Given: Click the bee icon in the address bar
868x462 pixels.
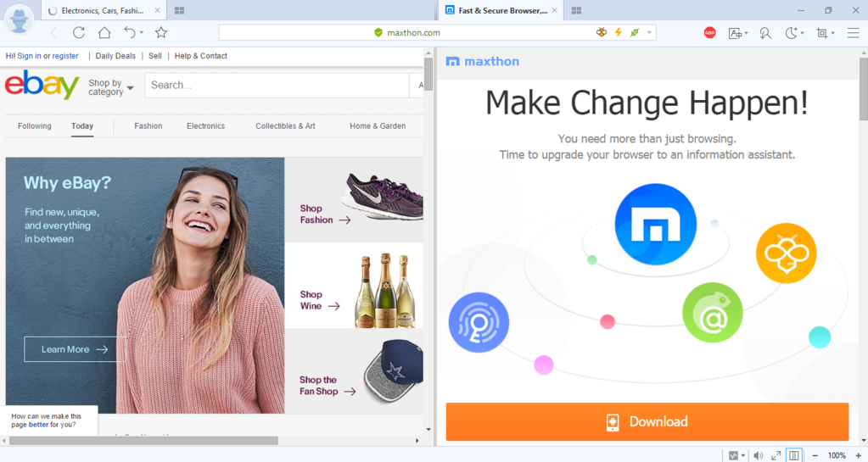Looking at the screenshot, I should (602, 33).
